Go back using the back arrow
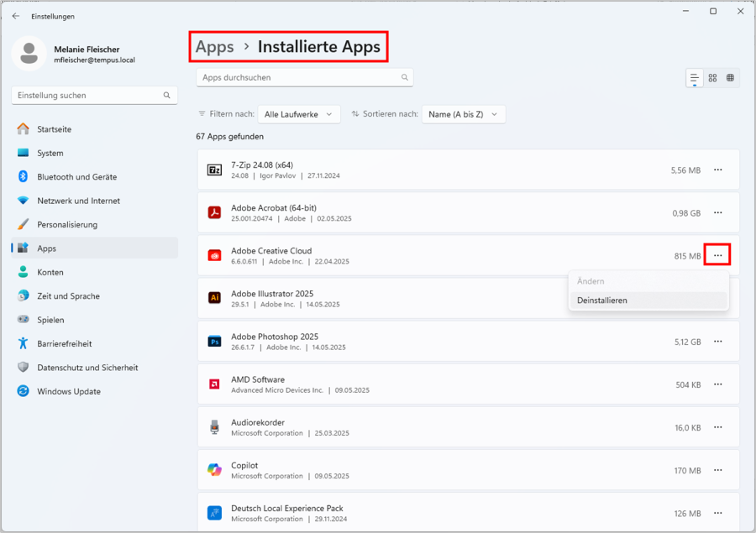The image size is (756, 533). click(16, 16)
